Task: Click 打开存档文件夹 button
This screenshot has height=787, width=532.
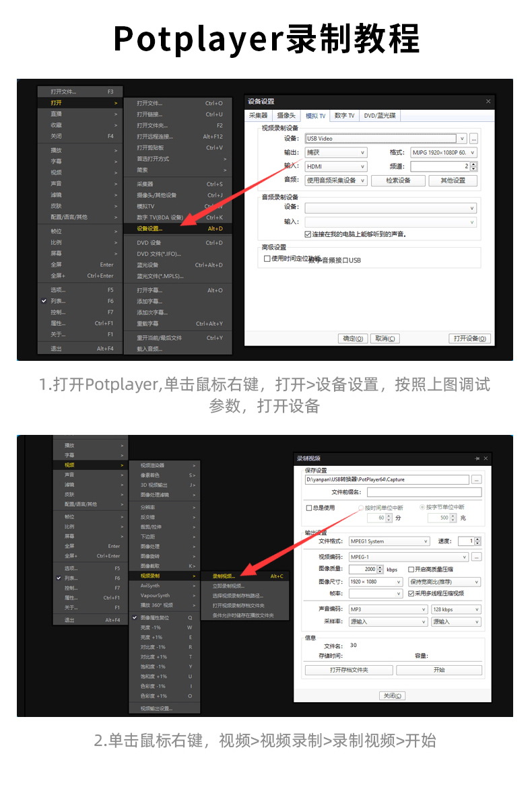Action: click(349, 670)
